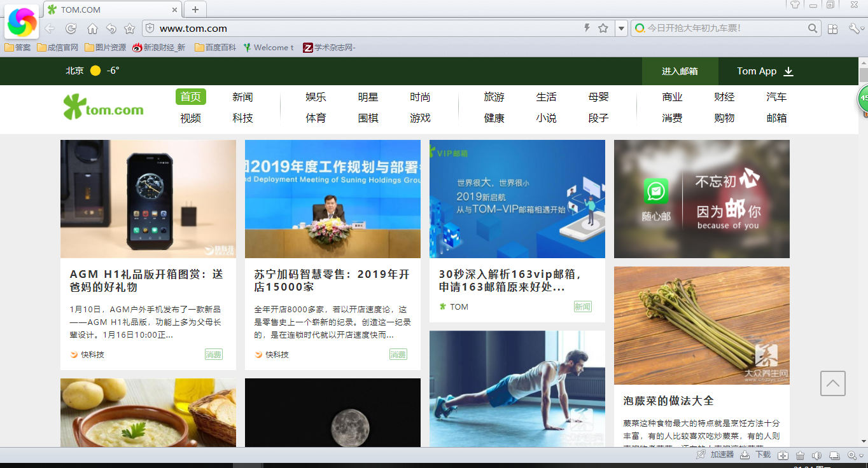
Task: Open the 围棋 navigation item
Action: click(368, 118)
